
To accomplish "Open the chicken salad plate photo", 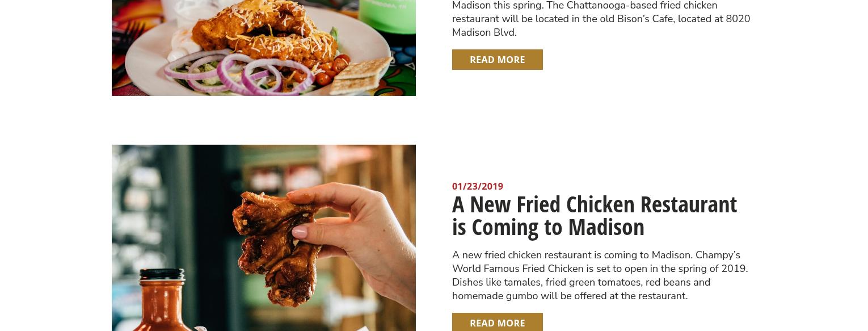I will (263, 48).
